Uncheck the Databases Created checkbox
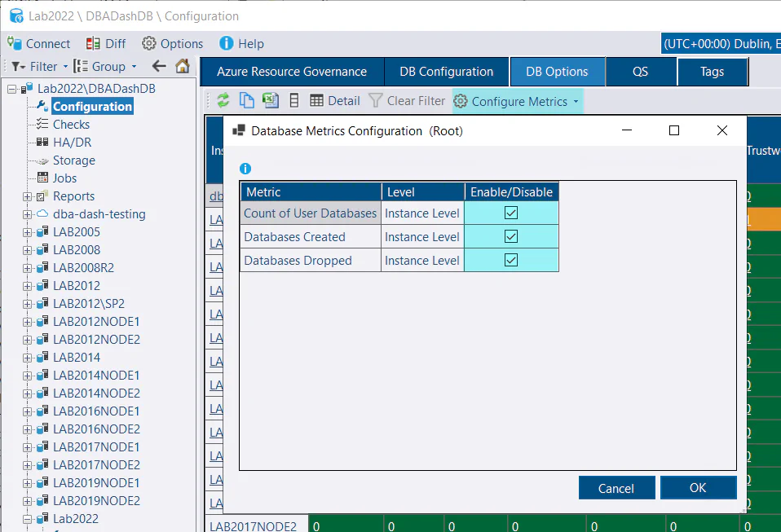This screenshot has height=532, width=781. pyautogui.click(x=510, y=236)
